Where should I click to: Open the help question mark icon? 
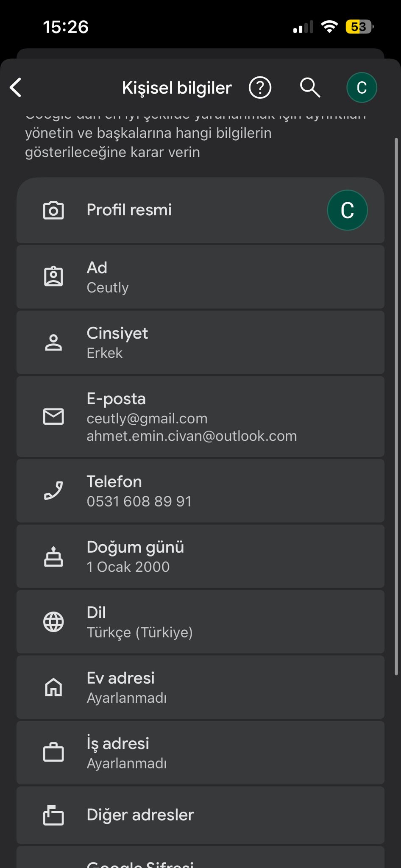(260, 88)
